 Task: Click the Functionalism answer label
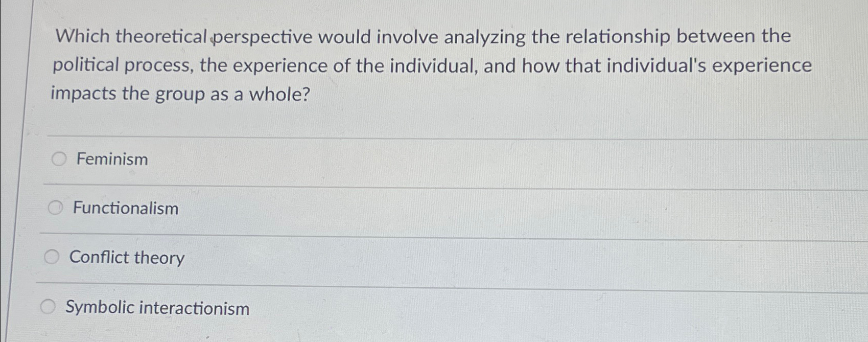[126, 209]
